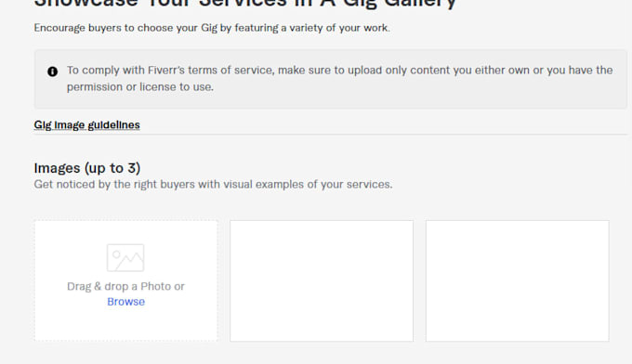632x364 pixels.
Task: Click the photo placeholder icon in upload box
Action: [125, 258]
